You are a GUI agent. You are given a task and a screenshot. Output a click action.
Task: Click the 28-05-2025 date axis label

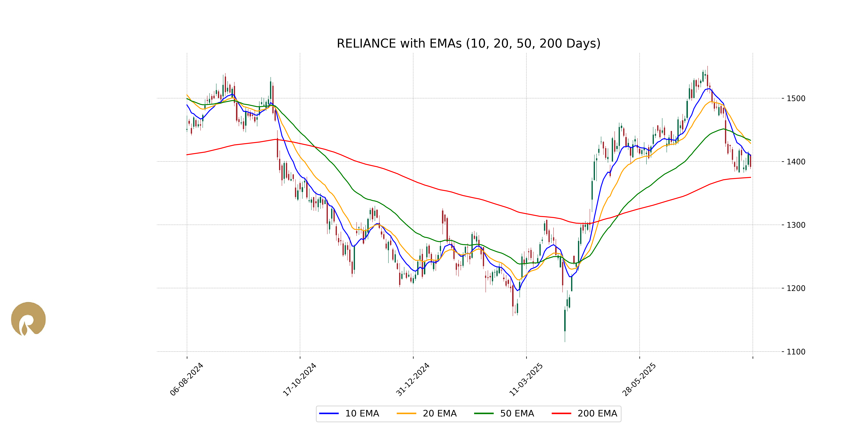[x=639, y=379]
